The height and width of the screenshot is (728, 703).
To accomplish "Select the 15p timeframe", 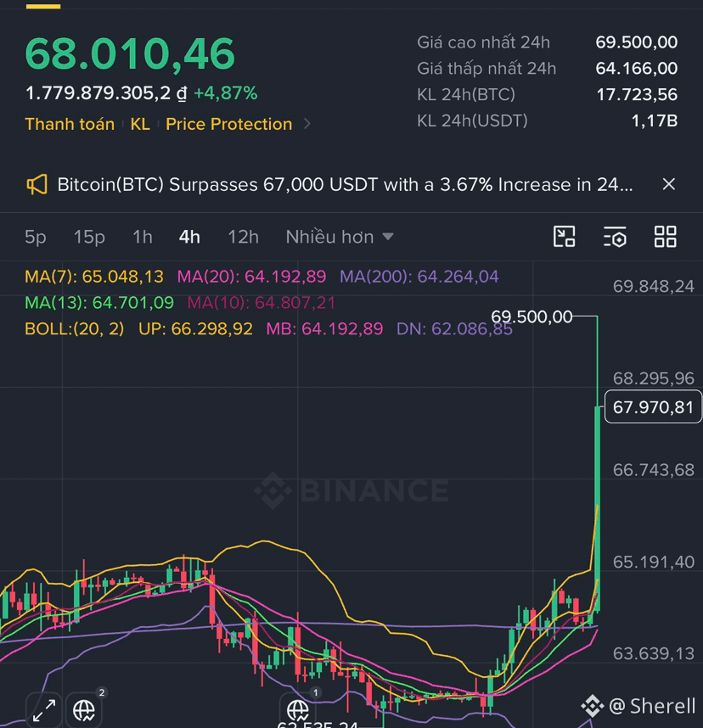I will [89, 237].
